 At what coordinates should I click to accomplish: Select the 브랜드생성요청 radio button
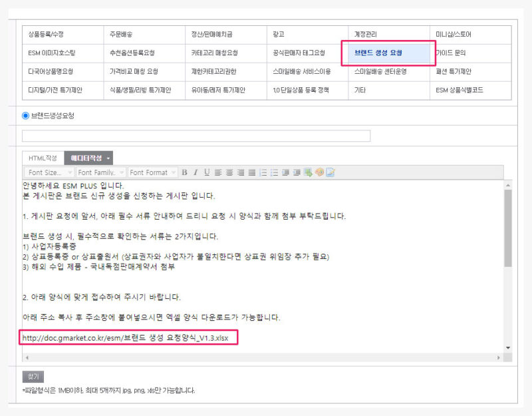tap(26, 115)
